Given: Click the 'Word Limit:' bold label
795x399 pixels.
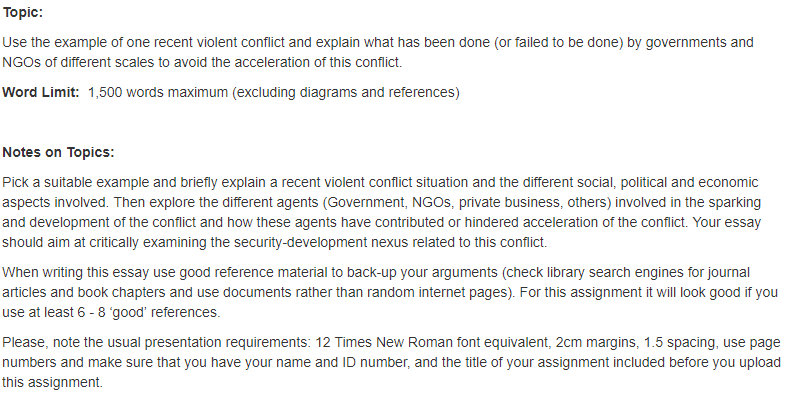Looking at the screenshot, I should 41,93.
